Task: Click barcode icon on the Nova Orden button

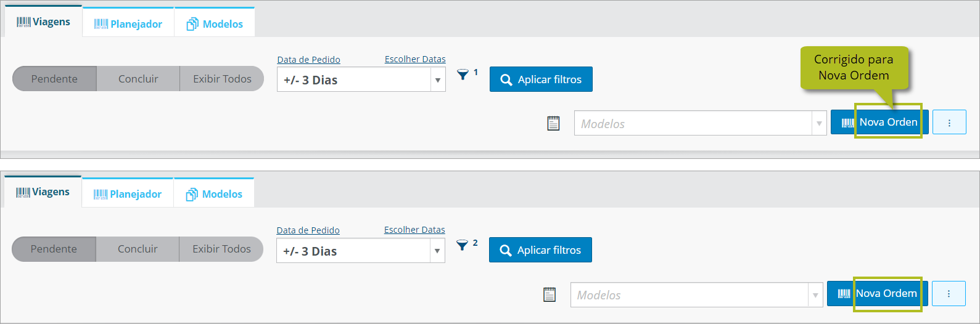Action: pos(848,123)
